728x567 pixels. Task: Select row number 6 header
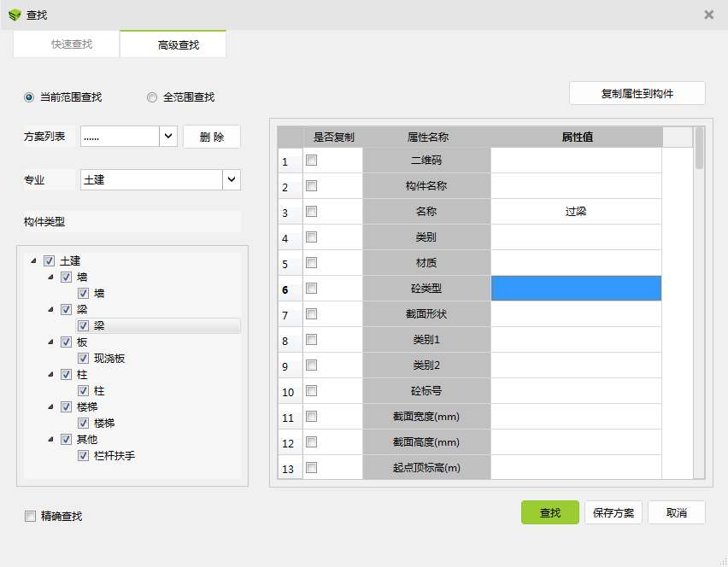point(291,289)
